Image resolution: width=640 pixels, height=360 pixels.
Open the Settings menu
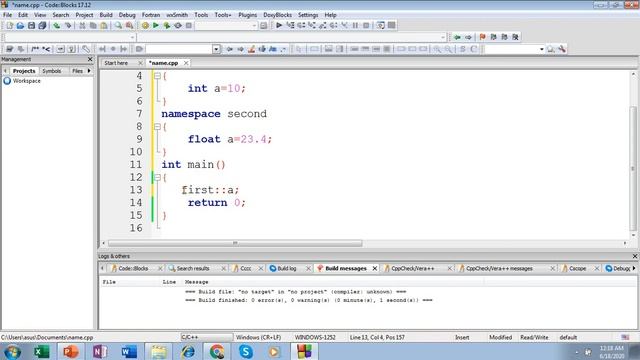coord(308,15)
